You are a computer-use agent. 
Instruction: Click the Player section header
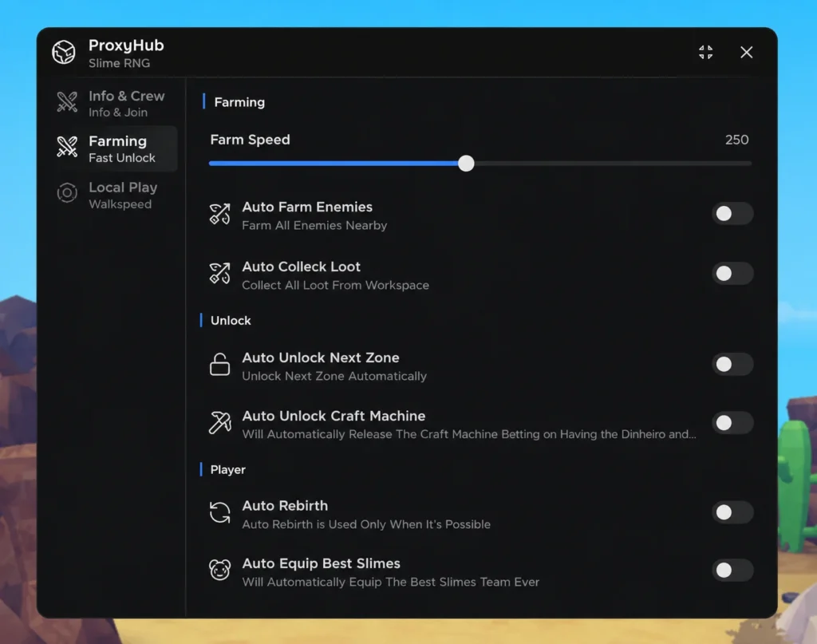point(227,469)
